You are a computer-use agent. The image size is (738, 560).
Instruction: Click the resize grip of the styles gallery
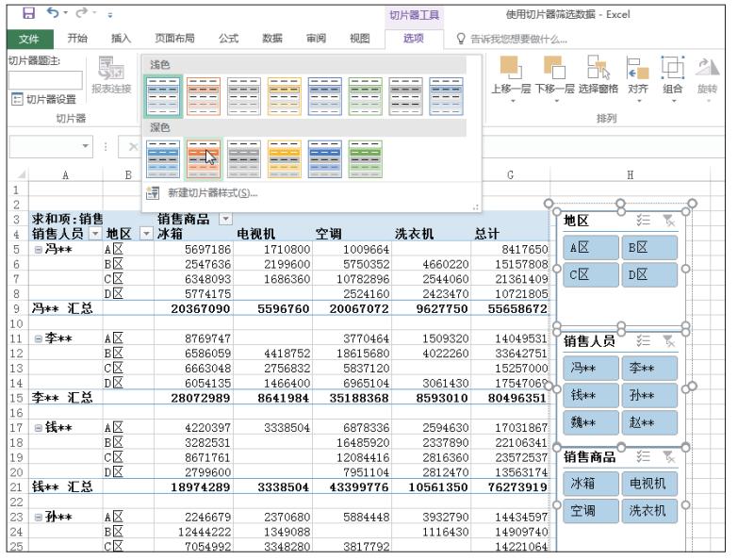[476, 206]
